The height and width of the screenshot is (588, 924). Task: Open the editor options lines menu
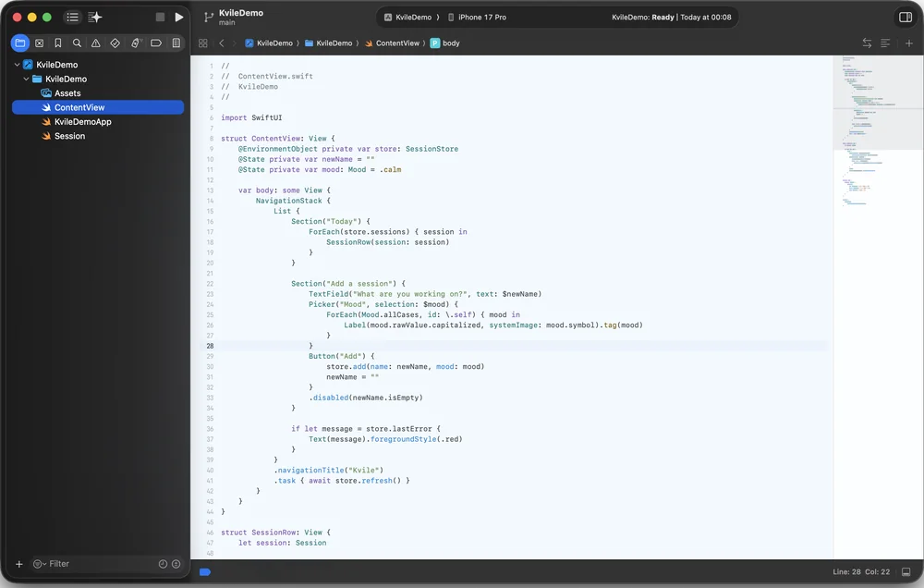885,43
